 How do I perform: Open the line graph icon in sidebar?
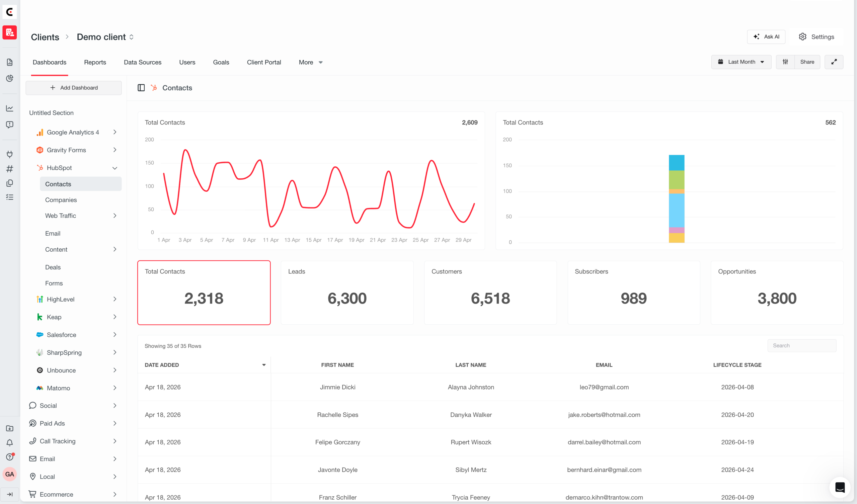pyautogui.click(x=9, y=108)
